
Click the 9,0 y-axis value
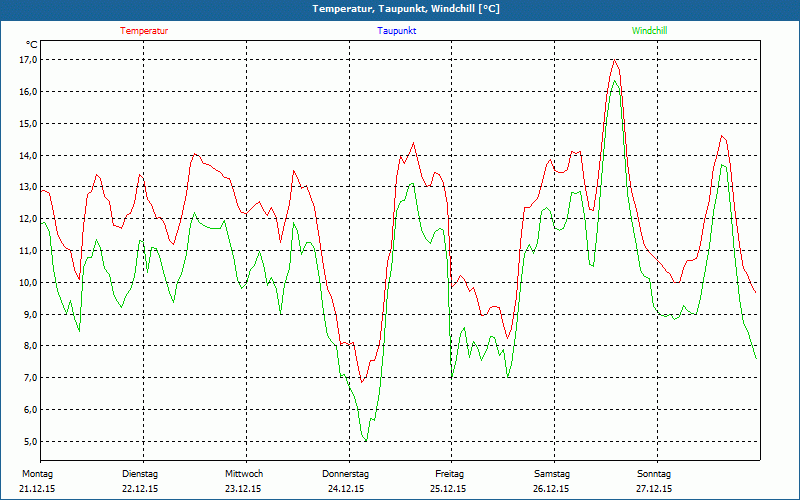(30, 314)
